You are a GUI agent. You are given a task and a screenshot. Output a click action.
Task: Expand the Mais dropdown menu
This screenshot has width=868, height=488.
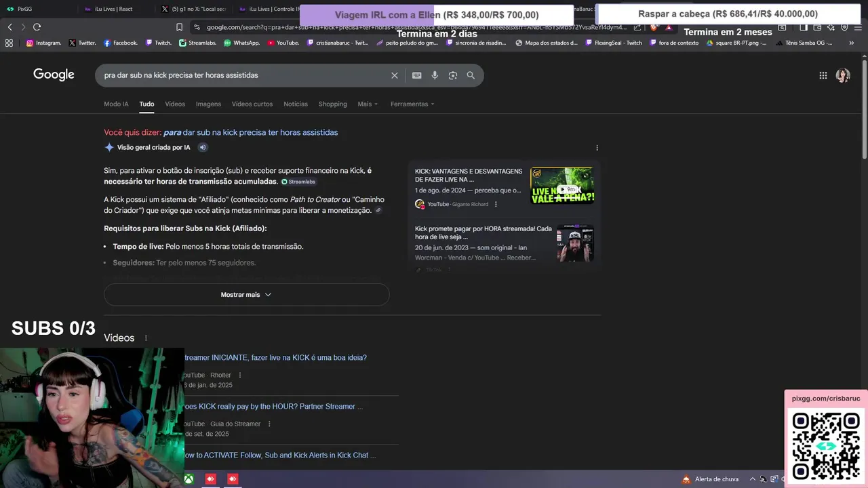[368, 104]
